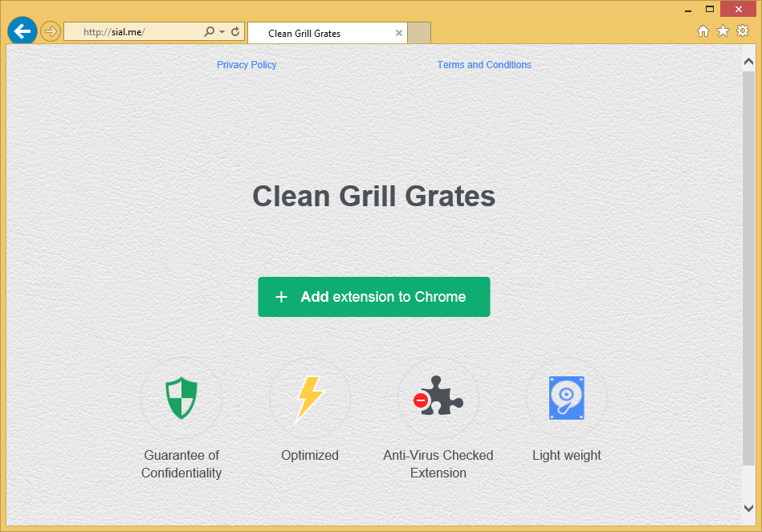
Task: Go back with the blue Back arrow
Action: coord(22,31)
